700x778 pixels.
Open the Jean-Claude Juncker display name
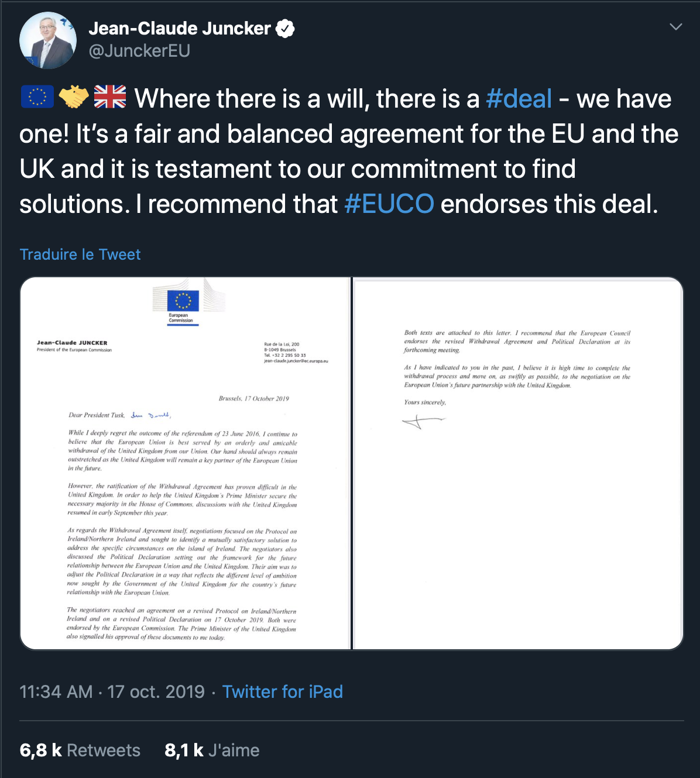(x=180, y=28)
